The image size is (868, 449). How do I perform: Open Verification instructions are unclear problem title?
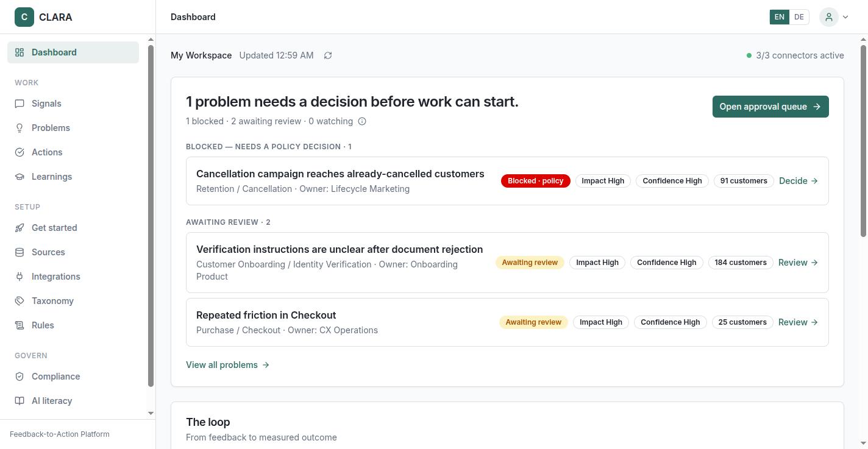pyautogui.click(x=340, y=249)
